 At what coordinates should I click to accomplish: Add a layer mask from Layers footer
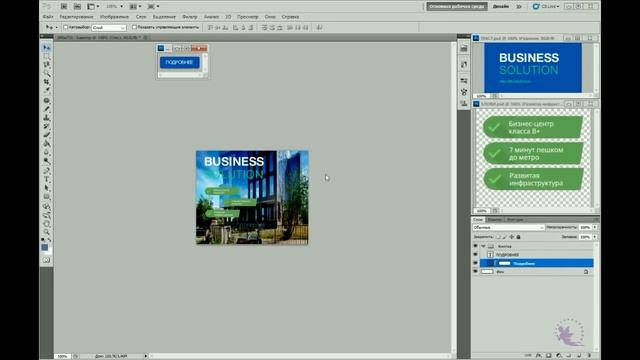tap(549, 356)
